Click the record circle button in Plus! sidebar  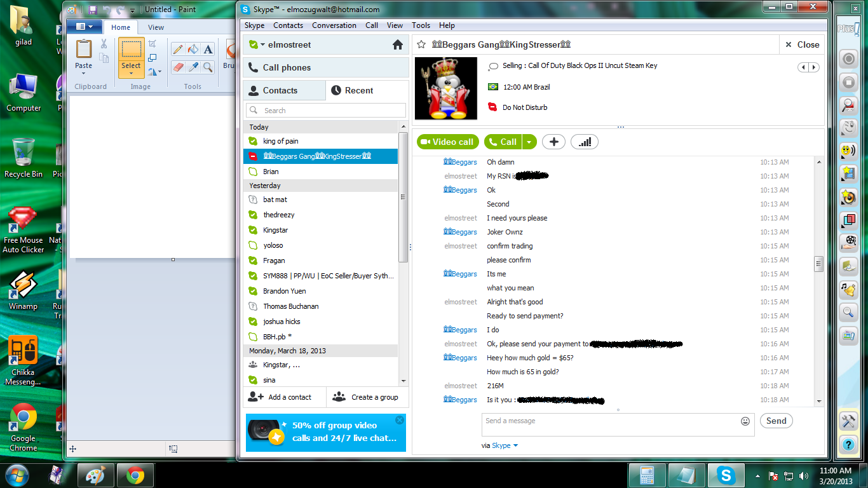pos(848,59)
